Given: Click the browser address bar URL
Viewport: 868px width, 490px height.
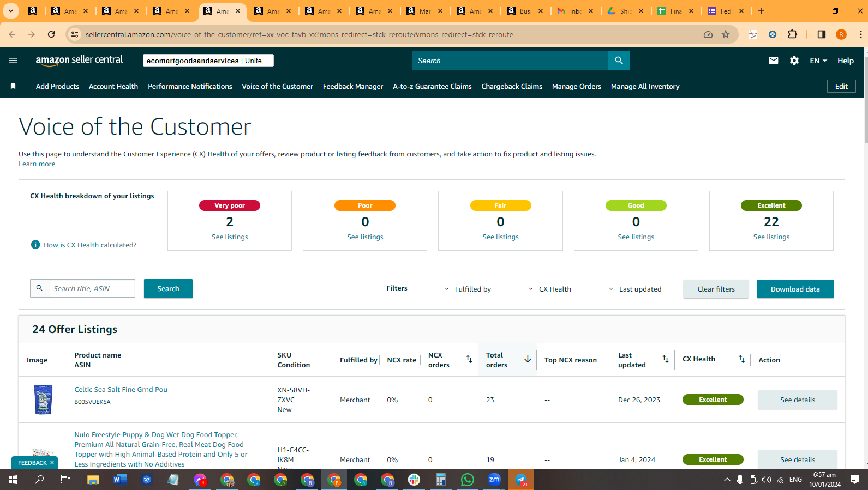Looking at the screenshot, I should pyautogui.click(x=300, y=34).
